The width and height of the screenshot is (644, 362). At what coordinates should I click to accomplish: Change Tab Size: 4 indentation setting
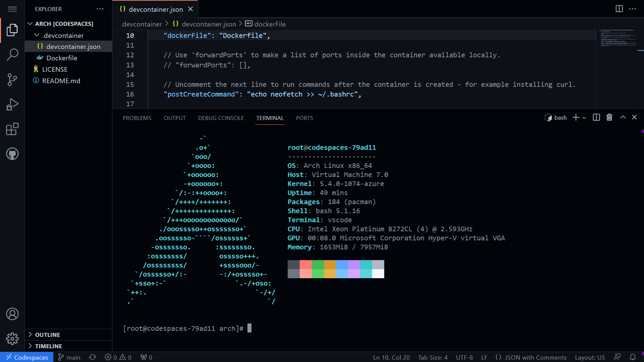coord(433,357)
